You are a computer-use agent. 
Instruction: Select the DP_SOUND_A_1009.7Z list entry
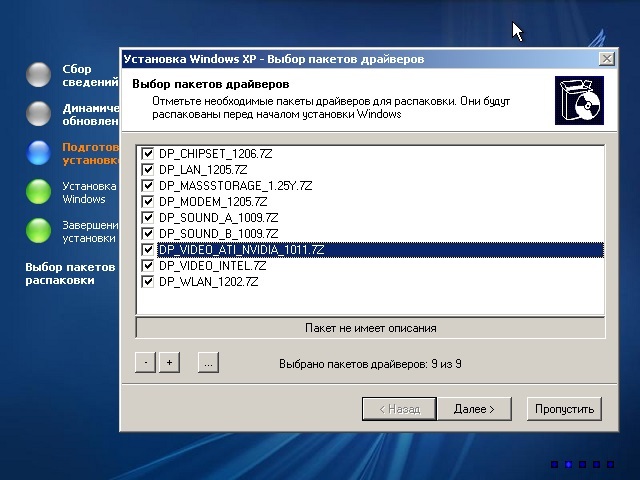(x=218, y=218)
